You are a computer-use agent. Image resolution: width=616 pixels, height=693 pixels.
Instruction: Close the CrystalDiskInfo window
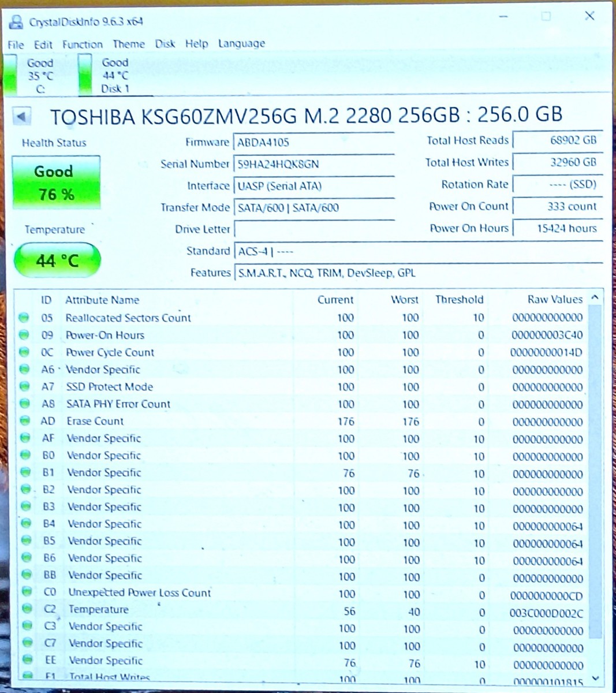coord(589,16)
